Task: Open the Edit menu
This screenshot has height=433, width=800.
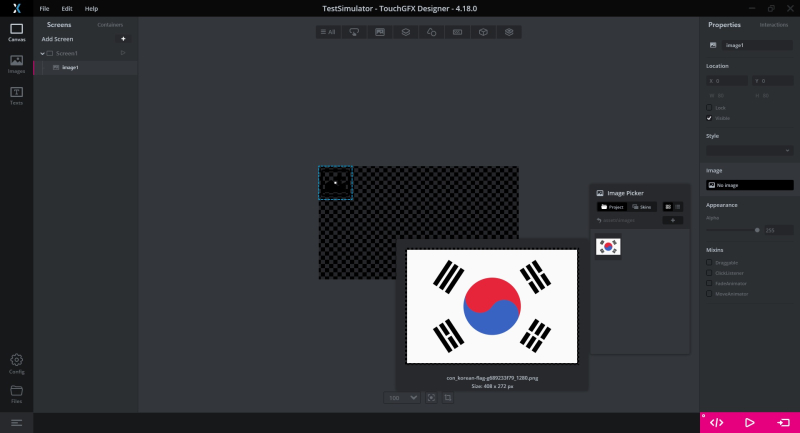Action: 67,8
